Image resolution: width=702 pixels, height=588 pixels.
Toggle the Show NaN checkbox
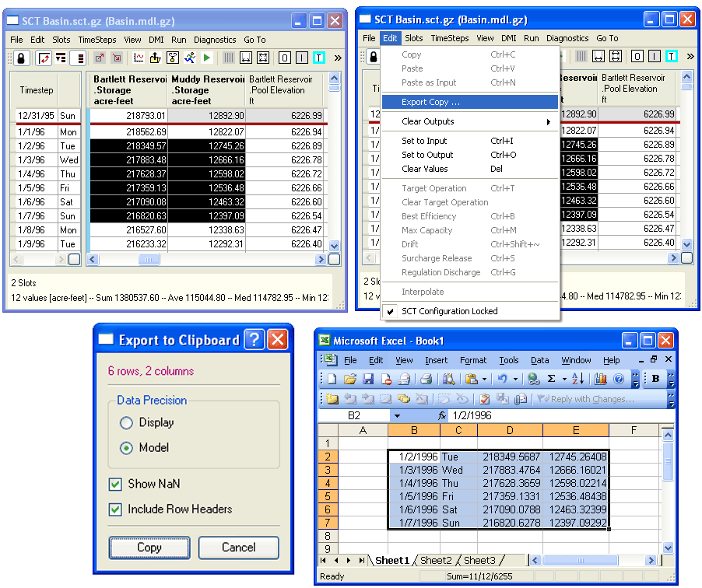click(x=115, y=485)
